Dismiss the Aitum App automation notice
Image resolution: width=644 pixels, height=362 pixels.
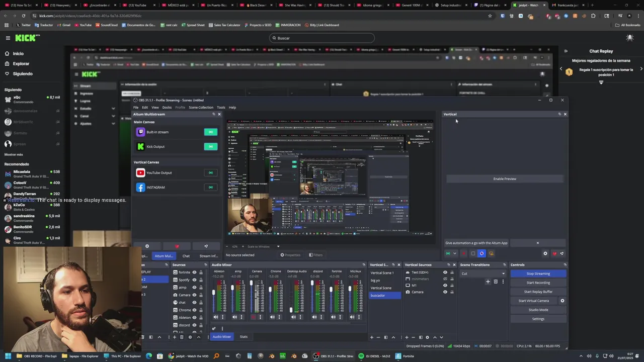click(x=537, y=243)
